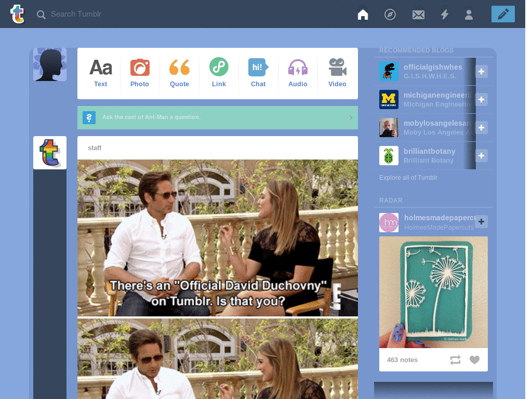Create a new Video post

pos(337,73)
